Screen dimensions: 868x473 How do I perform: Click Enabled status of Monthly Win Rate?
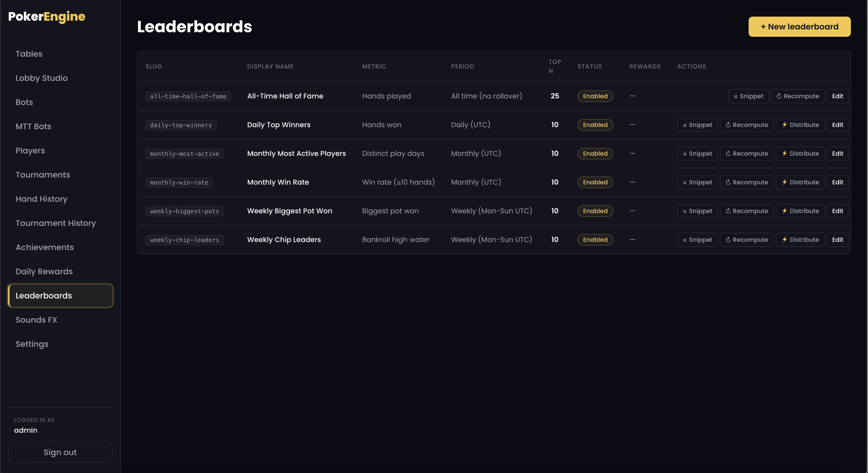(x=595, y=182)
